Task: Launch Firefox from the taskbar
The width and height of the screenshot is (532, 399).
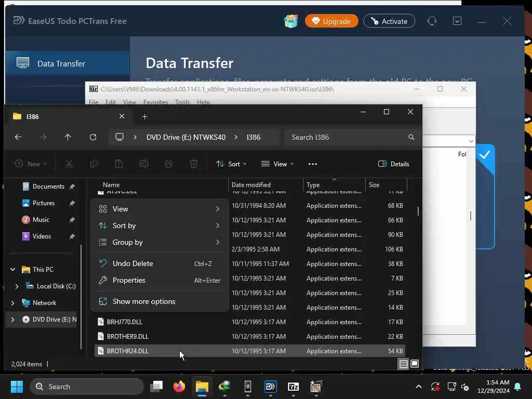Action: pyautogui.click(x=179, y=387)
